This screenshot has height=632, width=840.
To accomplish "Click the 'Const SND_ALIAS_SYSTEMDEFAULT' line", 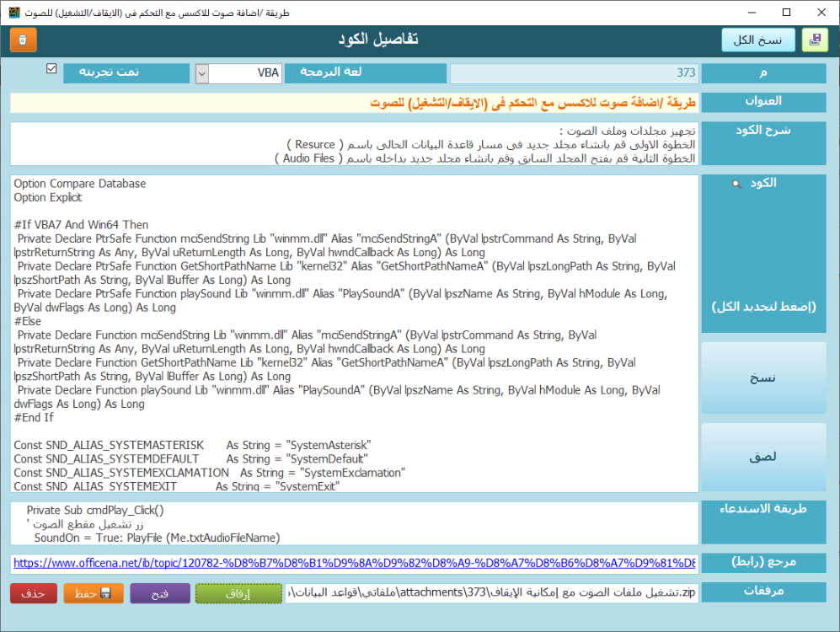I will (x=190, y=459).
